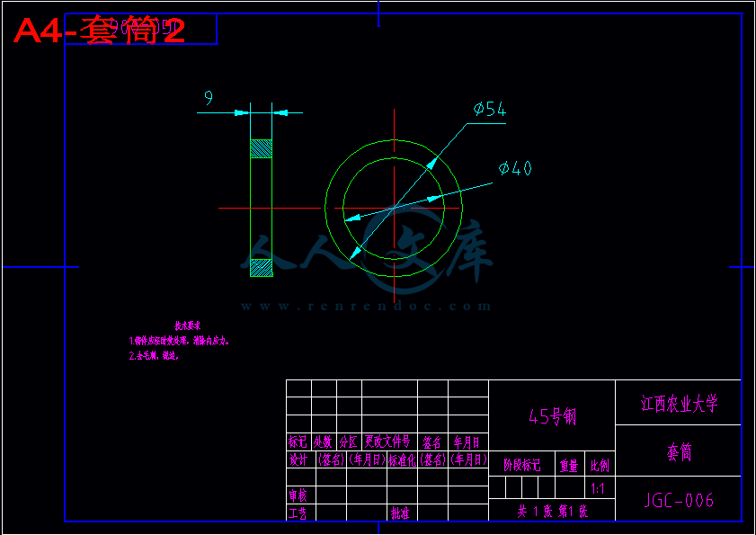Image resolution: width=756 pixels, height=535 pixels.
Task: Click the 共 1 张 第1 张 sheet count
Action: click(552, 512)
